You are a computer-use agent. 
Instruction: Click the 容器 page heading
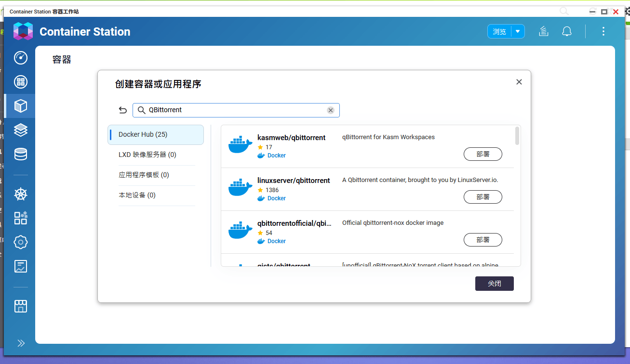coord(62,60)
